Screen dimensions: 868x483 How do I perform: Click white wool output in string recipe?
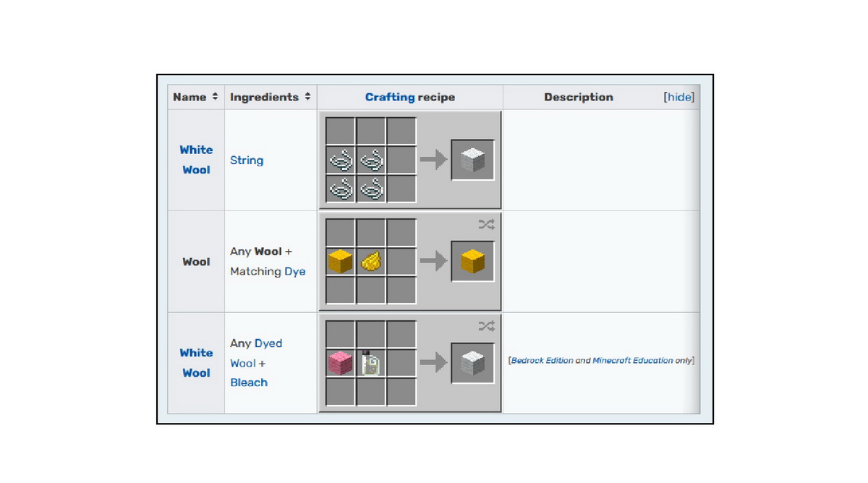coord(472,160)
